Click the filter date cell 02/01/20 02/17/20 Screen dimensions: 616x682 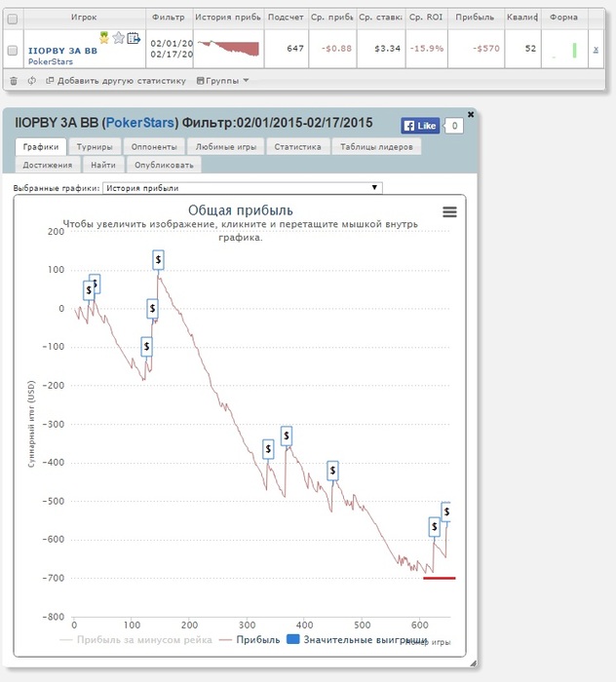click(172, 49)
